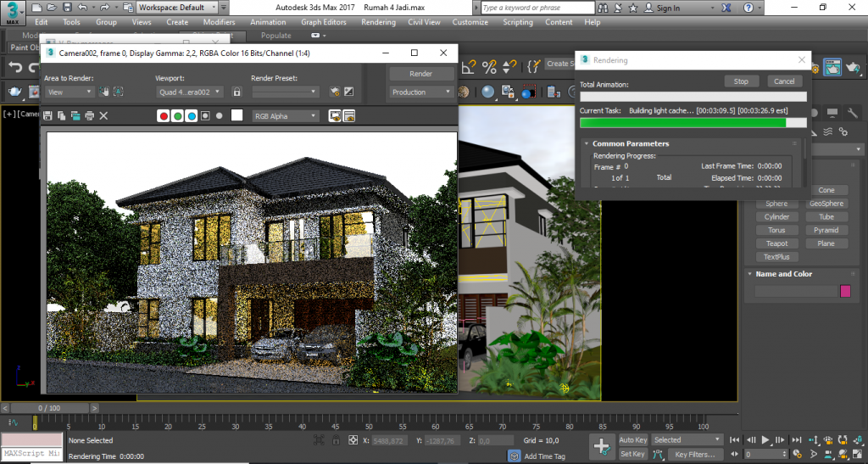Open Key Filters dialog
Viewport: 868px width, 464px height.
coord(695,454)
